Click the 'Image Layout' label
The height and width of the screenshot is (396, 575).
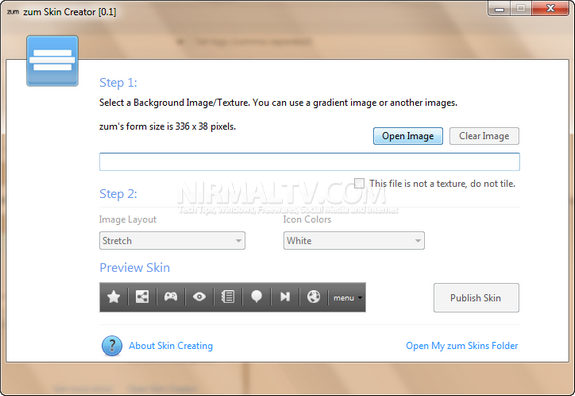pyautogui.click(x=128, y=219)
